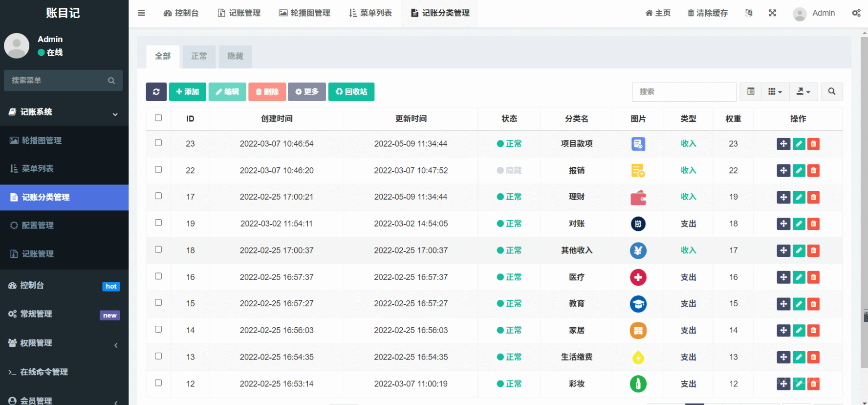868x405 pixels.
Task: Switch to the 控制台 top tab
Action: 181,13
